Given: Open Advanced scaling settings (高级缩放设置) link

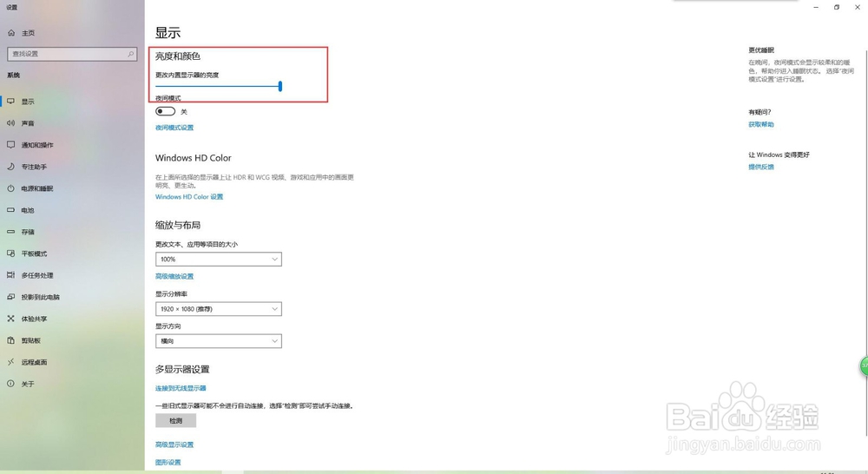Looking at the screenshot, I should (174, 276).
